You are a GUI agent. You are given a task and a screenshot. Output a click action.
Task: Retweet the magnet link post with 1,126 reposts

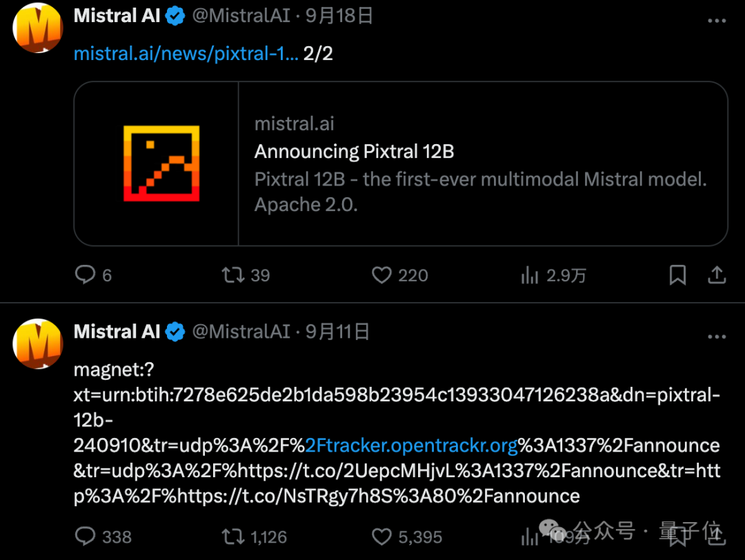click(233, 537)
